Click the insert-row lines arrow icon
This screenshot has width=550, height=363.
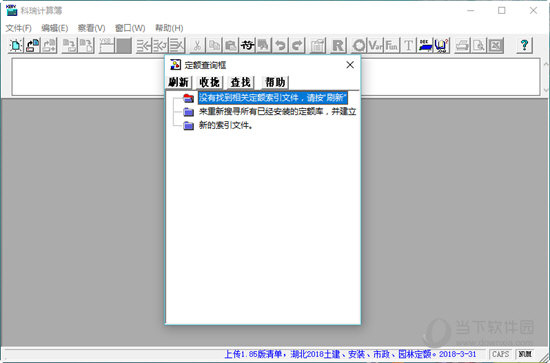(x=144, y=46)
